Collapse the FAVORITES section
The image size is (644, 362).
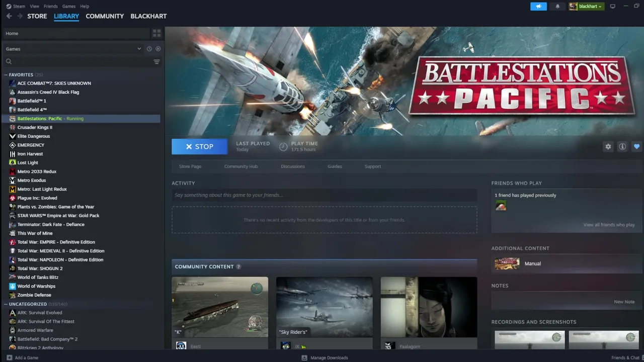pos(21,74)
